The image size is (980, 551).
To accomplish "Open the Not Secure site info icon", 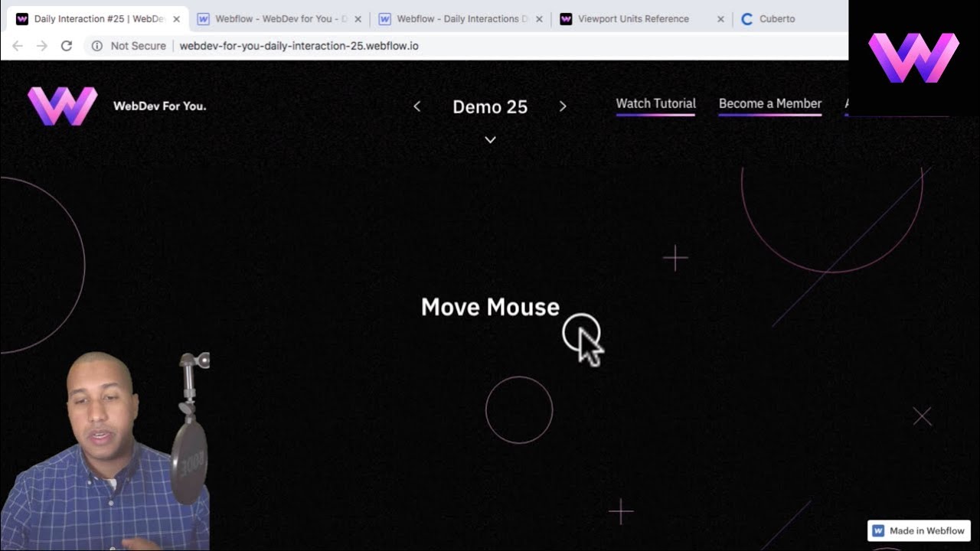I will 97,46.
